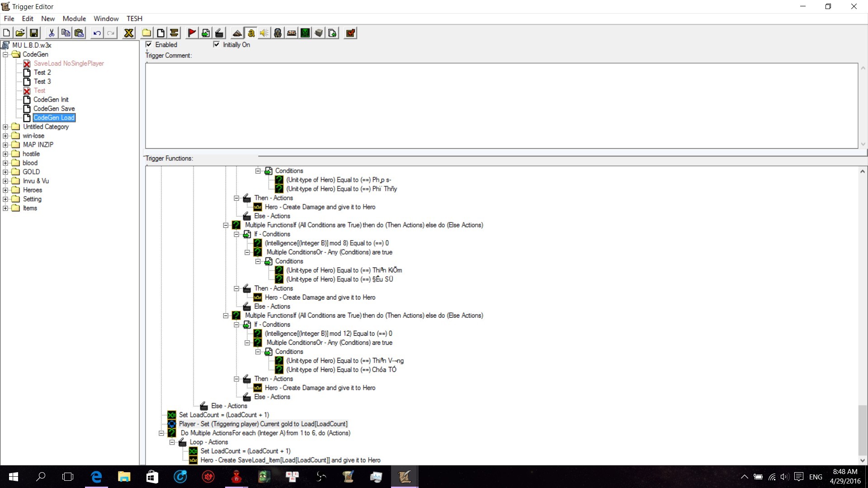Image resolution: width=868 pixels, height=488 pixels.
Task: Select 'Set LoadCount = (LoadCount + 1)' action above Player row
Action: (x=224, y=415)
